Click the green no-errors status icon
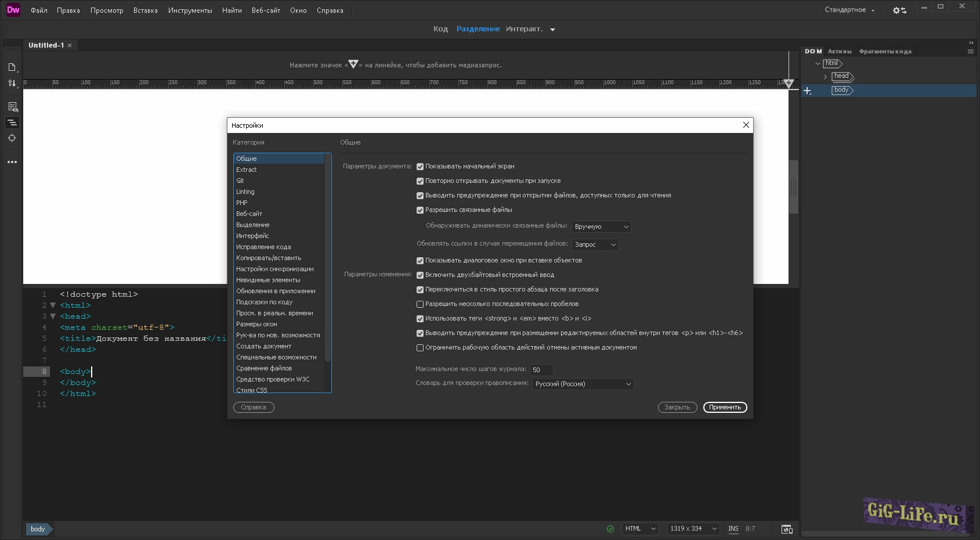 click(610, 529)
